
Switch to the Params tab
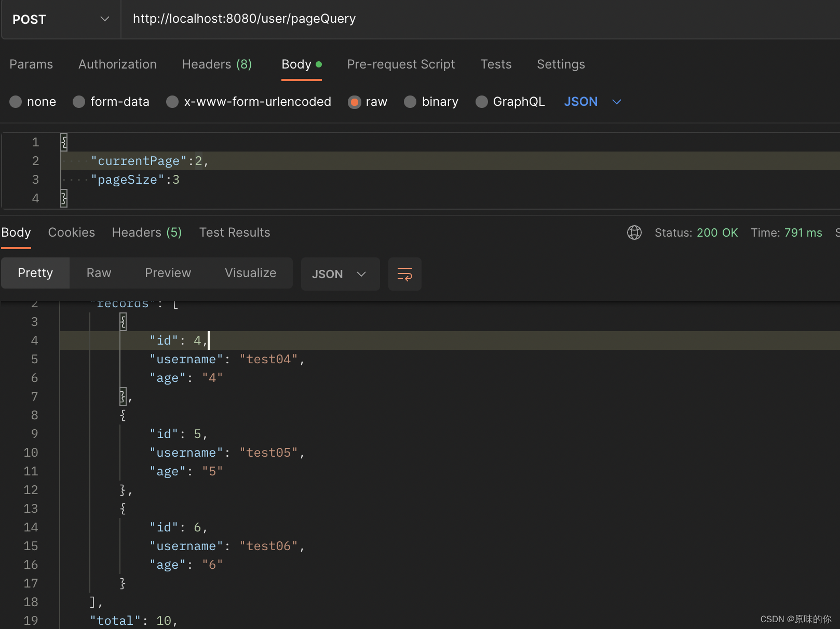pyautogui.click(x=31, y=64)
